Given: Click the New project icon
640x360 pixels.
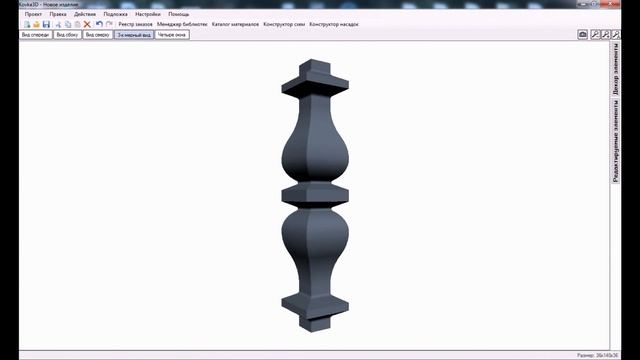Looking at the screenshot, I should [x=27, y=24].
